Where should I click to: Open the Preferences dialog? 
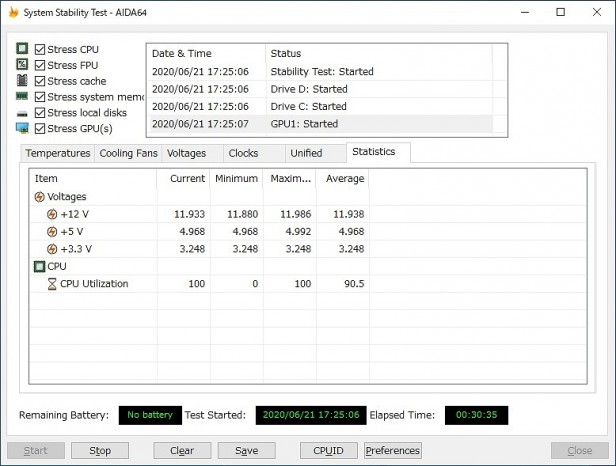[393, 450]
